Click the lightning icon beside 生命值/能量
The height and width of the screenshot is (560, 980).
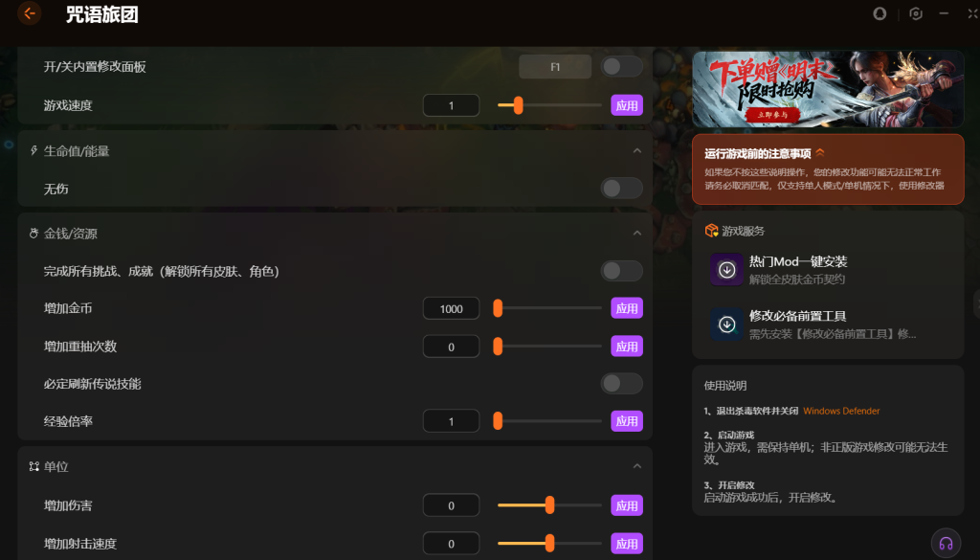pyautogui.click(x=34, y=151)
